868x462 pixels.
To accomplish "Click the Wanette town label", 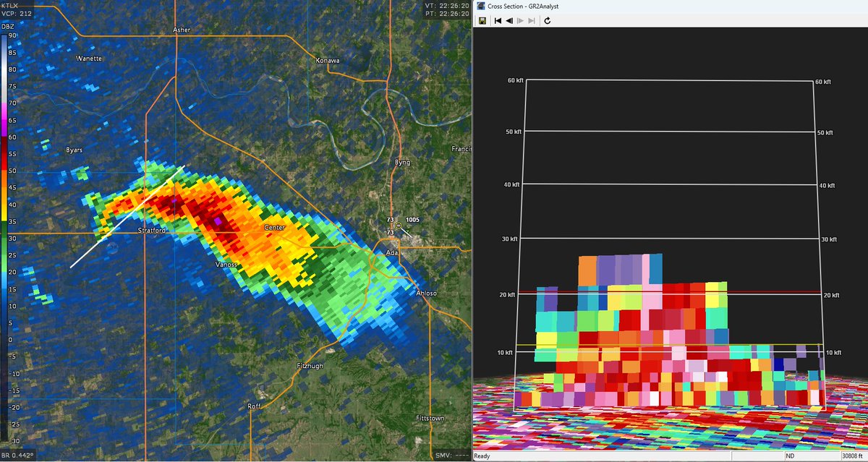I will coord(90,58).
